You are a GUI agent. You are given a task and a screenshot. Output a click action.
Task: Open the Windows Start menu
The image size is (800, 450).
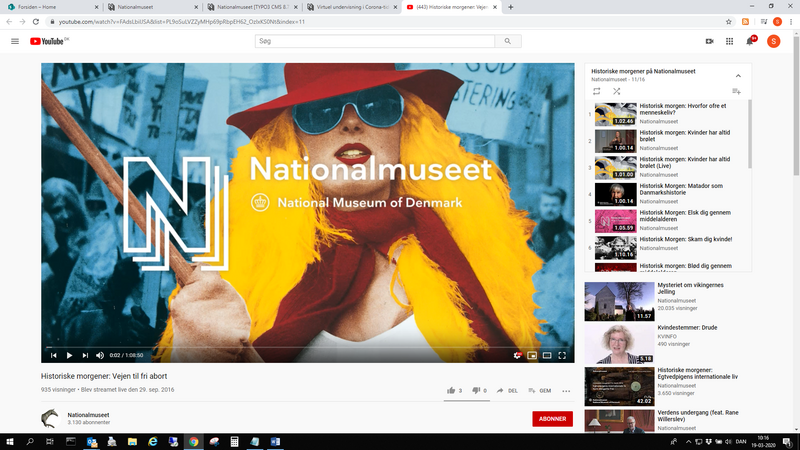[9, 442]
